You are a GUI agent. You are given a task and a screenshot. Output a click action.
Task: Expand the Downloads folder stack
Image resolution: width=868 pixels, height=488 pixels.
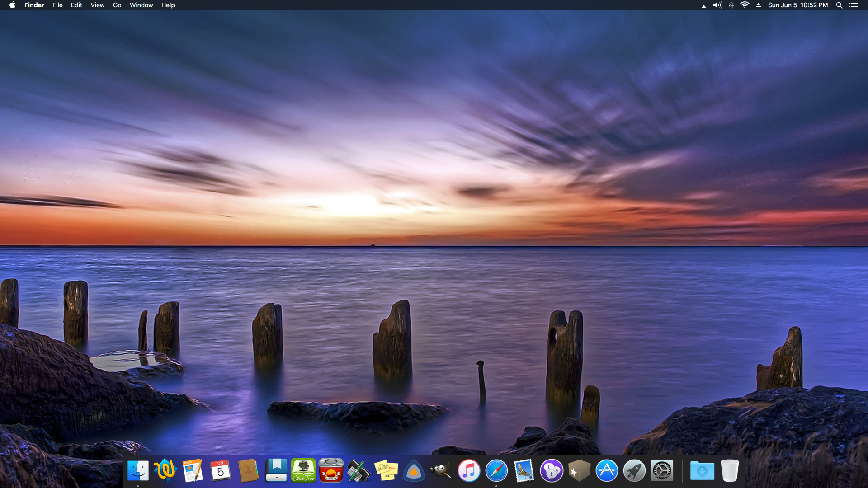702,471
